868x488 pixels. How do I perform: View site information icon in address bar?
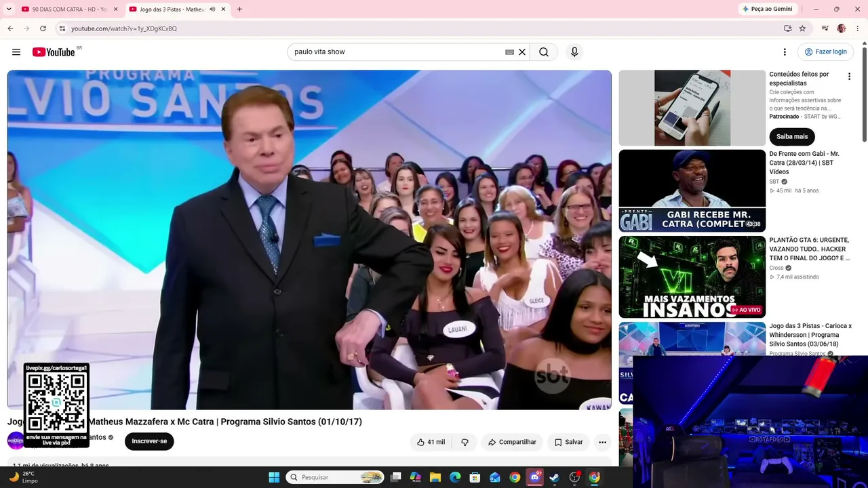62,28
